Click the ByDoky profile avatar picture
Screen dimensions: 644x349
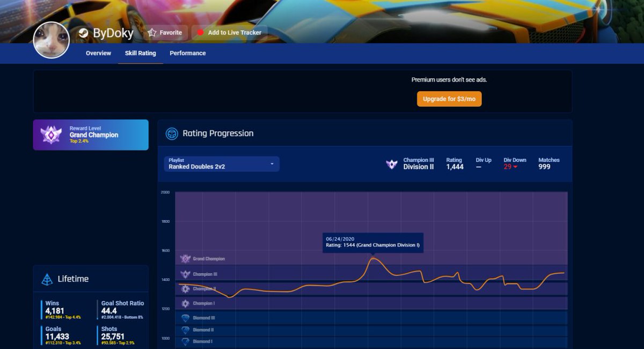(52, 40)
